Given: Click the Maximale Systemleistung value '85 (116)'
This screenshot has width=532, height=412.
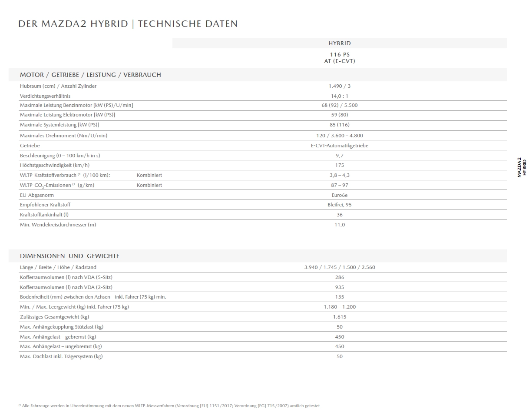Looking at the screenshot, I should (339, 125).
